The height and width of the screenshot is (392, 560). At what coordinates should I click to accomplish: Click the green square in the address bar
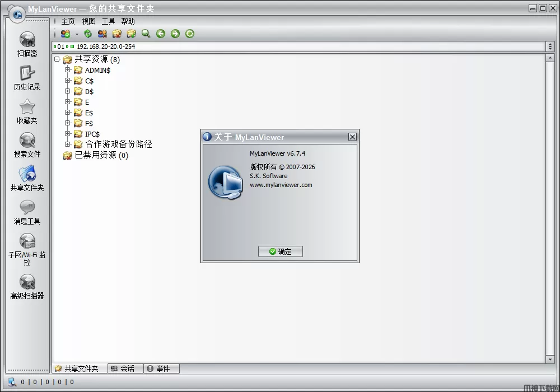72,46
